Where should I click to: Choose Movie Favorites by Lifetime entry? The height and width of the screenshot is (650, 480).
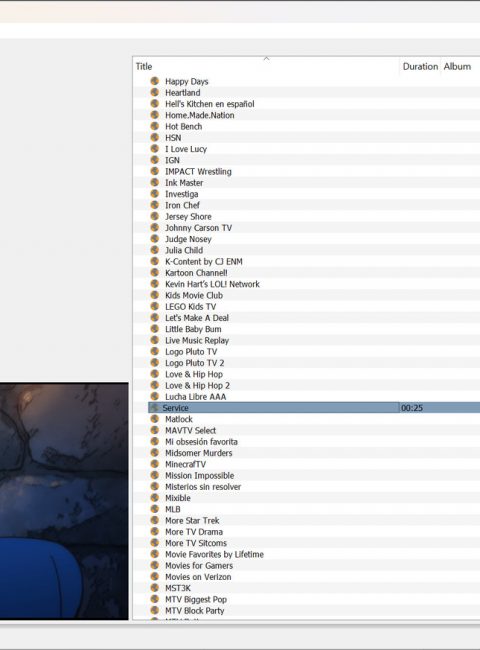click(x=214, y=554)
